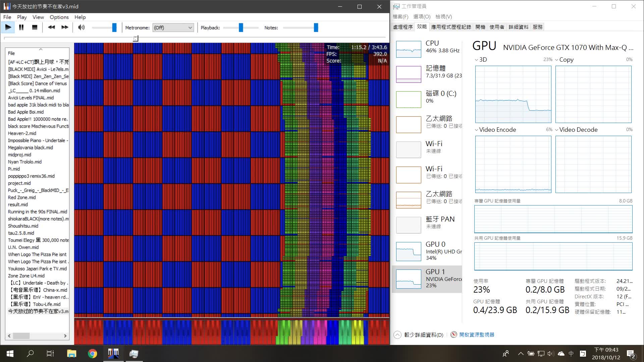Image resolution: width=644 pixels, height=362 pixels.
Task: Open the Metronome dropdown
Action: click(x=173, y=27)
